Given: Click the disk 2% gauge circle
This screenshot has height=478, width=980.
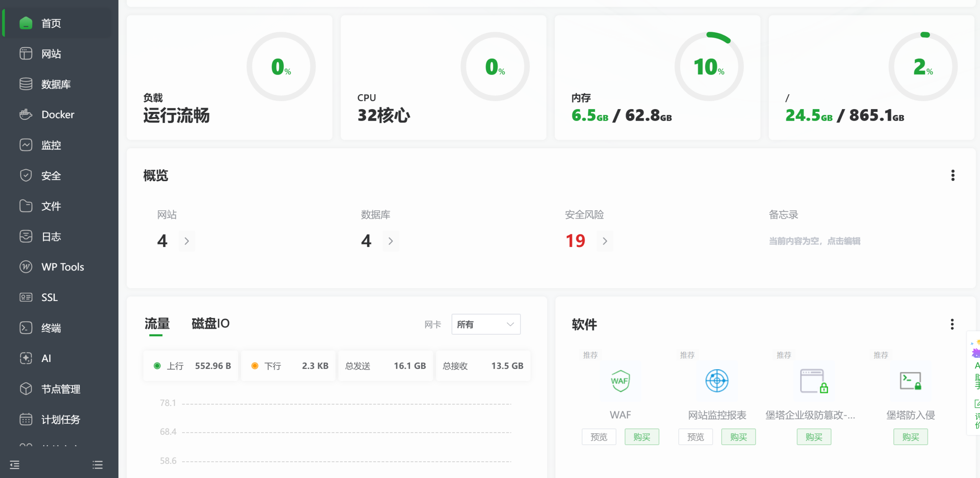Looking at the screenshot, I should pyautogui.click(x=923, y=67).
